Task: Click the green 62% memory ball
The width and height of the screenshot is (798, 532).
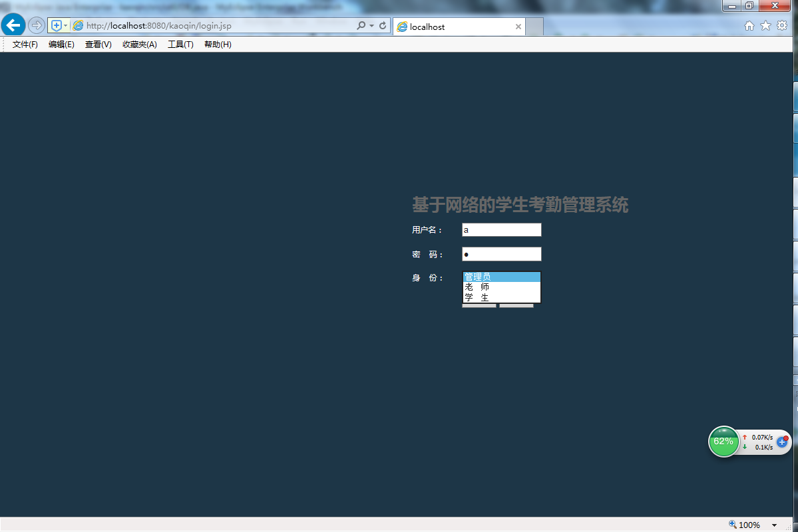Action: click(x=723, y=442)
